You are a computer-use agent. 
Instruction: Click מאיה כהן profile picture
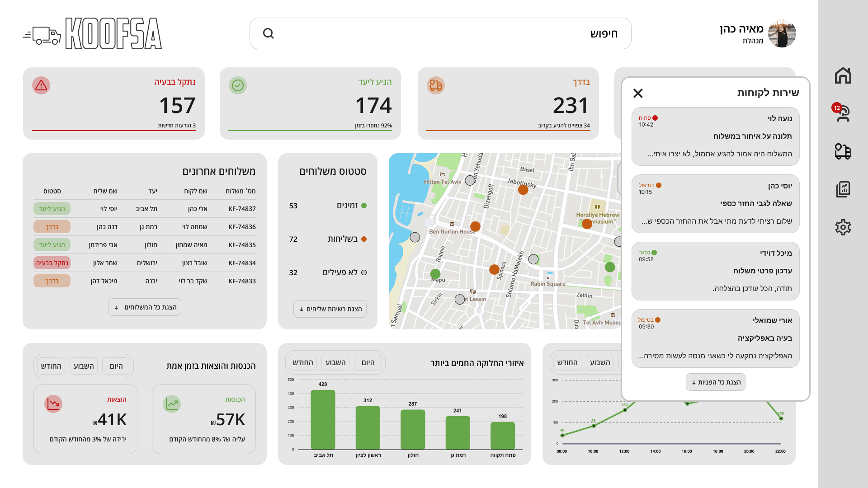[x=782, y=33]
